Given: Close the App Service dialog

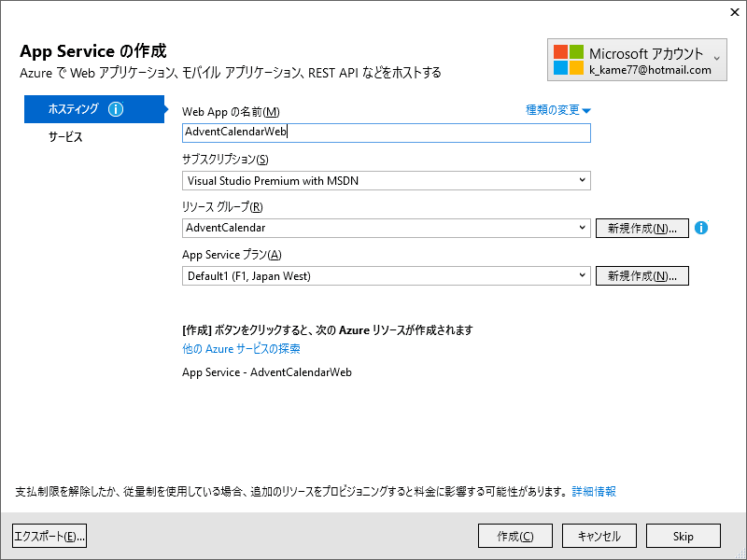Looking at the screenshot, I should pyautogui.click(x=735, y=12).
